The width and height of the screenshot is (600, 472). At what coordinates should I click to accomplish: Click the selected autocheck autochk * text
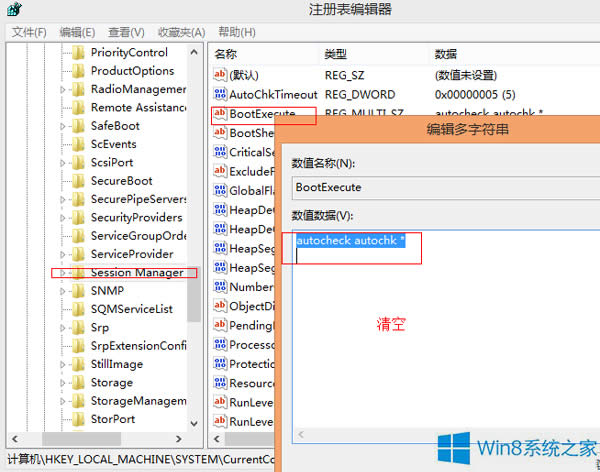(x=351, y=241)
